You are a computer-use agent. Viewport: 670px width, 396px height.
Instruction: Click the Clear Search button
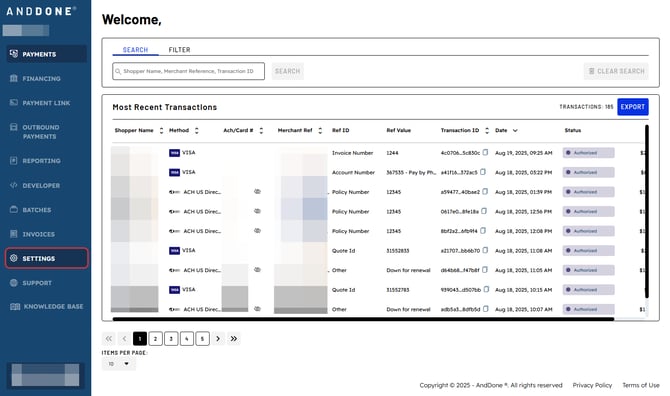pyautogui.click(x=616, y=71)
